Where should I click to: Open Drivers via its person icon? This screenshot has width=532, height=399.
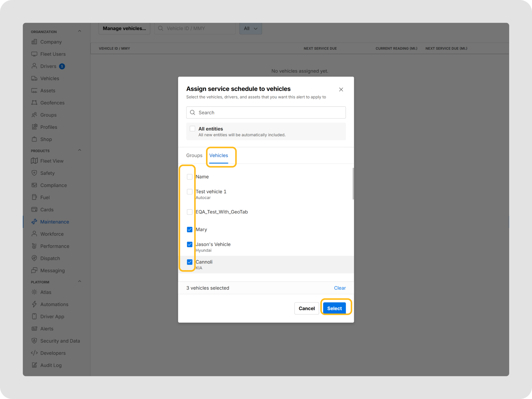pos(34,66)
